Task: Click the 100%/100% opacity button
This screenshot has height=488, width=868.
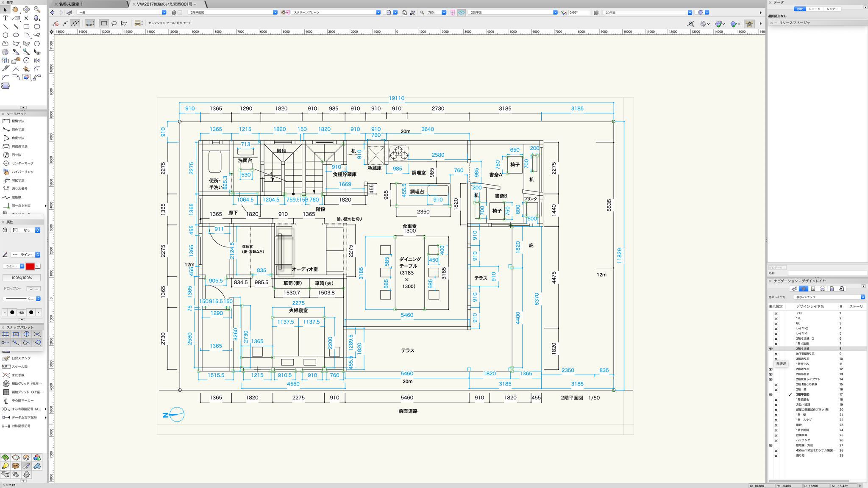Action: pos(22,278)
